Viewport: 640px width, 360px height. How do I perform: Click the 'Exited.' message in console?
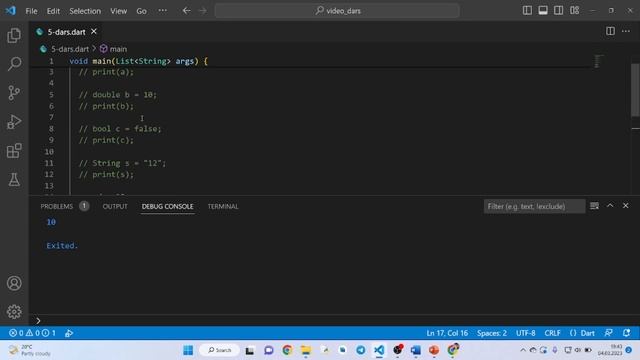62,246
